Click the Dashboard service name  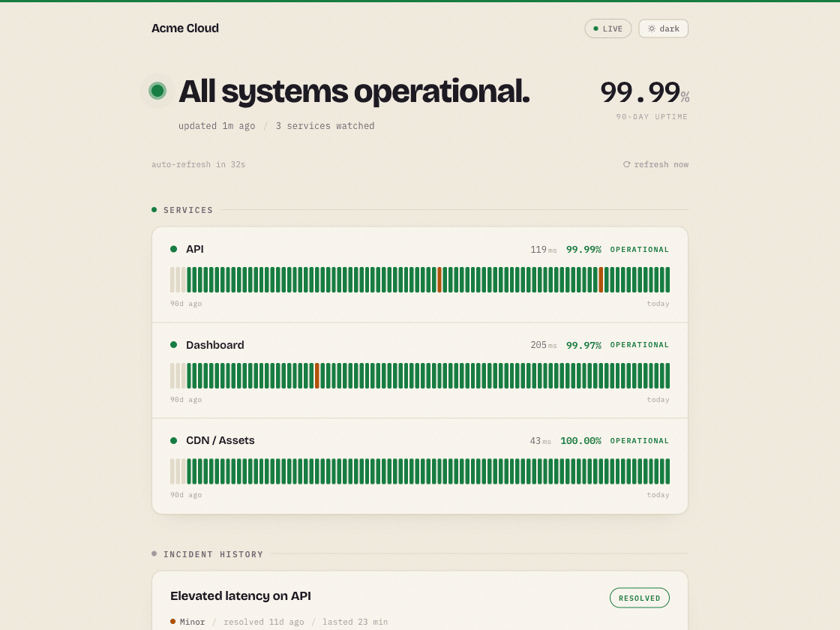(214, 345)
